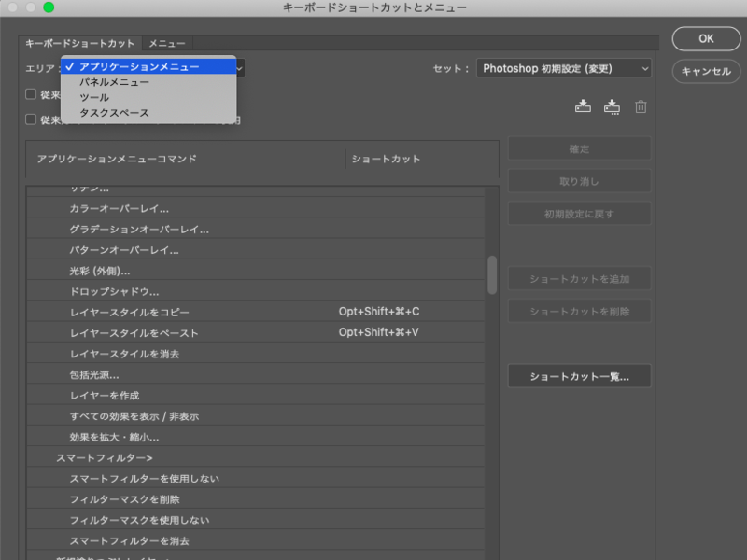Open the キーボードショートカット tab
Screen dimensions: 747x560
point(80,43)
